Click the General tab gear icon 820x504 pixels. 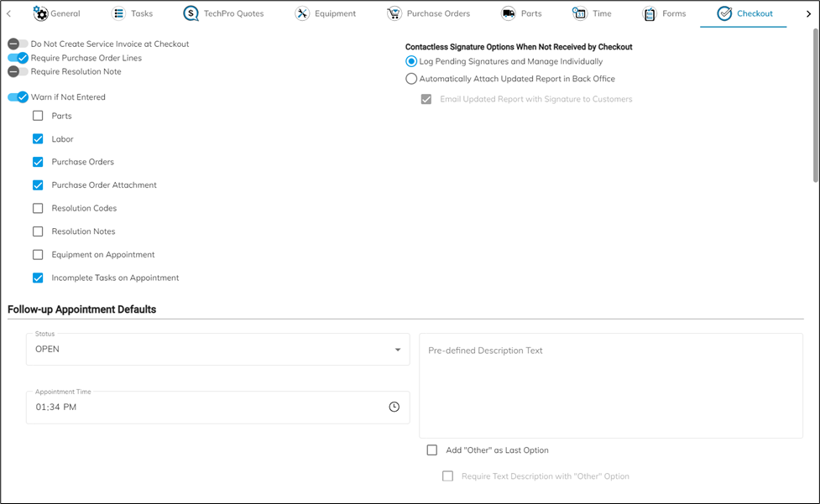[40, 13]
